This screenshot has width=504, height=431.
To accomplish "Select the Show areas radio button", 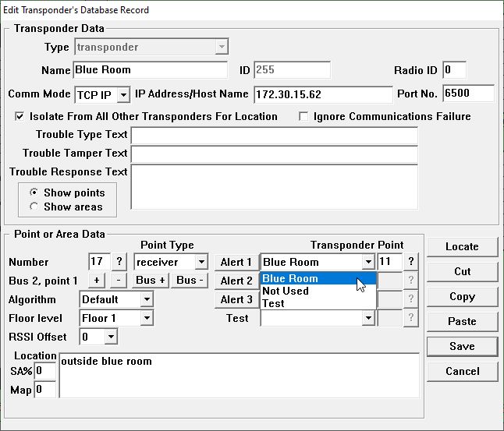I will point(34,207).
